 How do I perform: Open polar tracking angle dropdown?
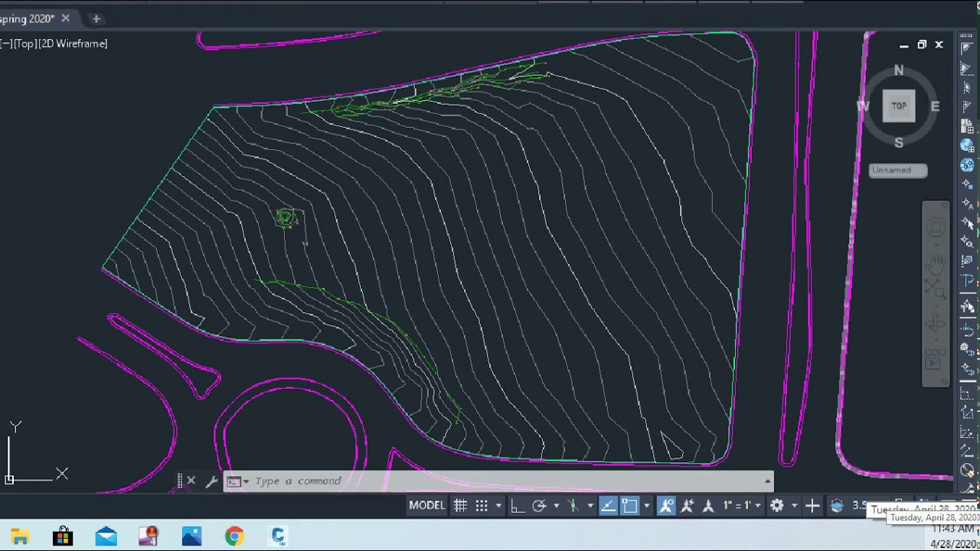point(556,506)
